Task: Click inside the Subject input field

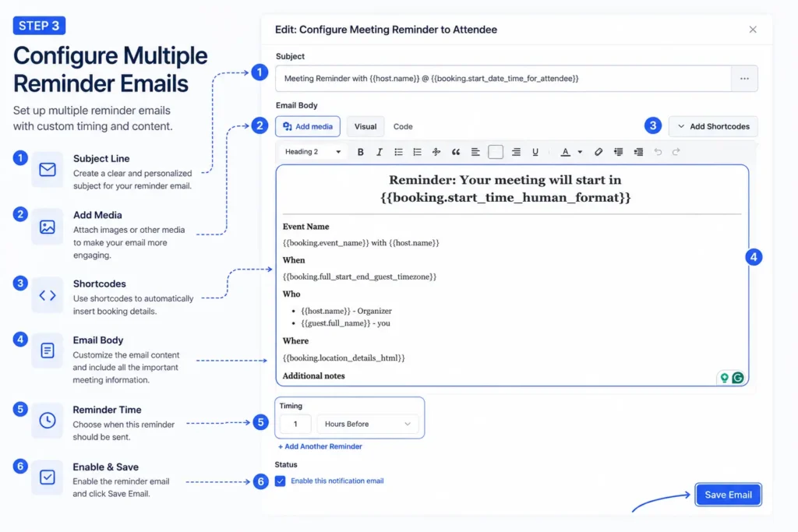Action: point(503,79)
